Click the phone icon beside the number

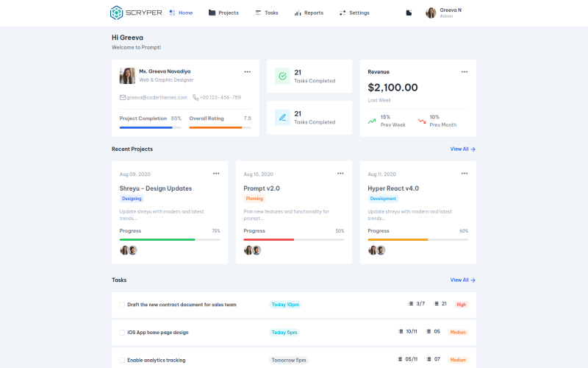point(196,97)
